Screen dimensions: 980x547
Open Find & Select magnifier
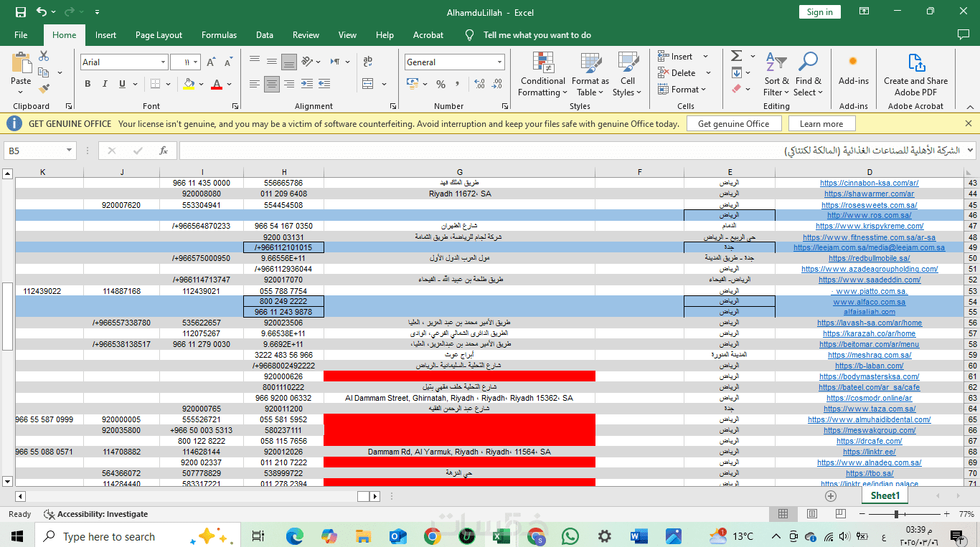pos(808,74)
